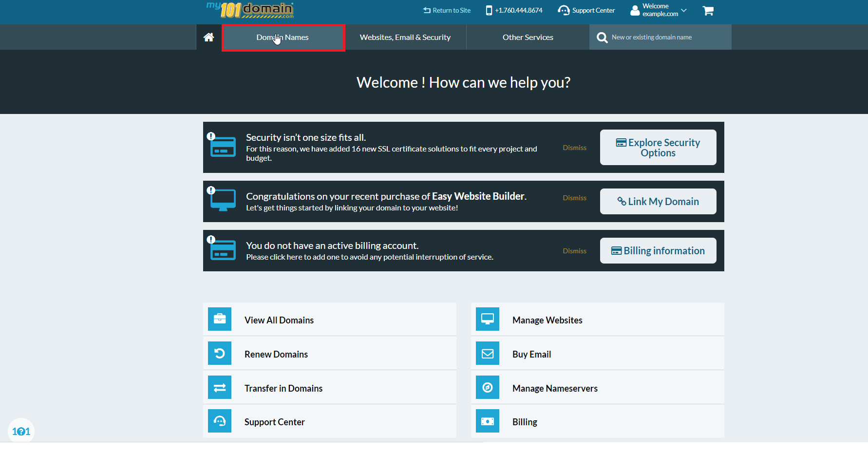Switch to the Websites, Email & Security tab
Viewport: 868px width, 453px height.
405,37
